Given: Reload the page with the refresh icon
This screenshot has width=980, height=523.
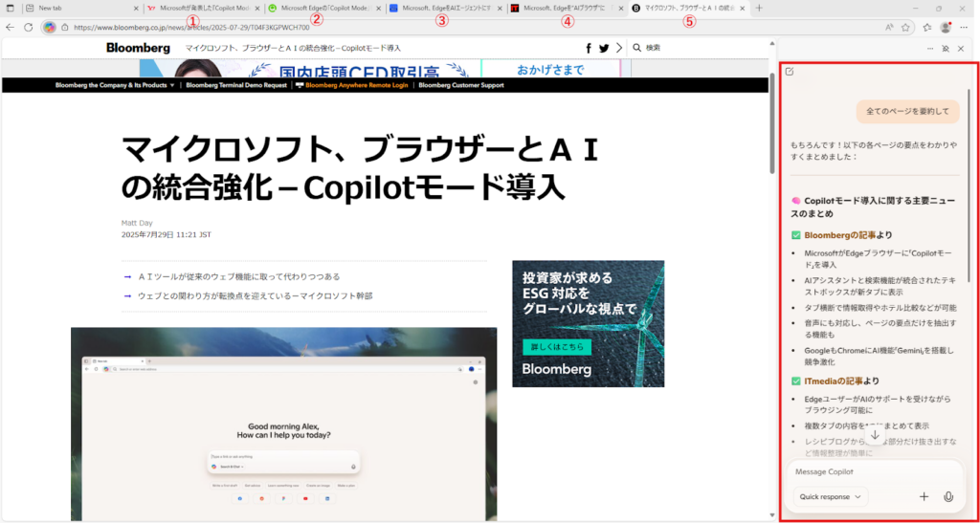Looking at the screenshot, I should coord(28,27).
